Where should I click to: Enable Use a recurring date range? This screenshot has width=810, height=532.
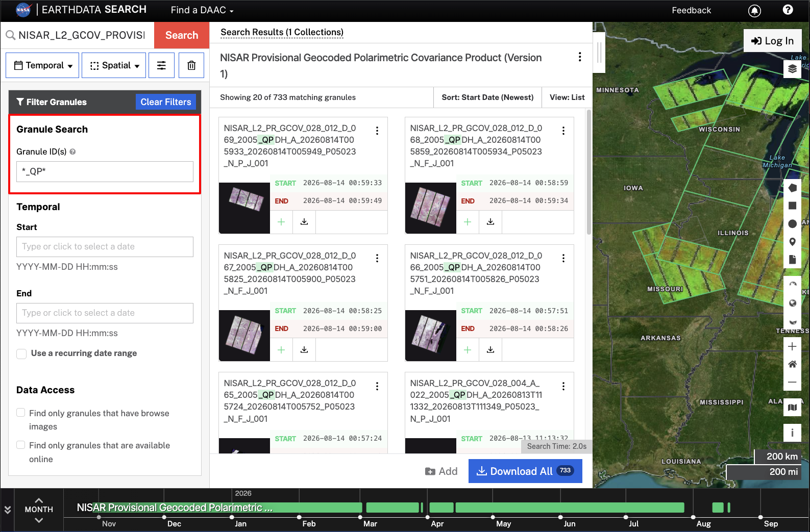(x=21, y=353)
